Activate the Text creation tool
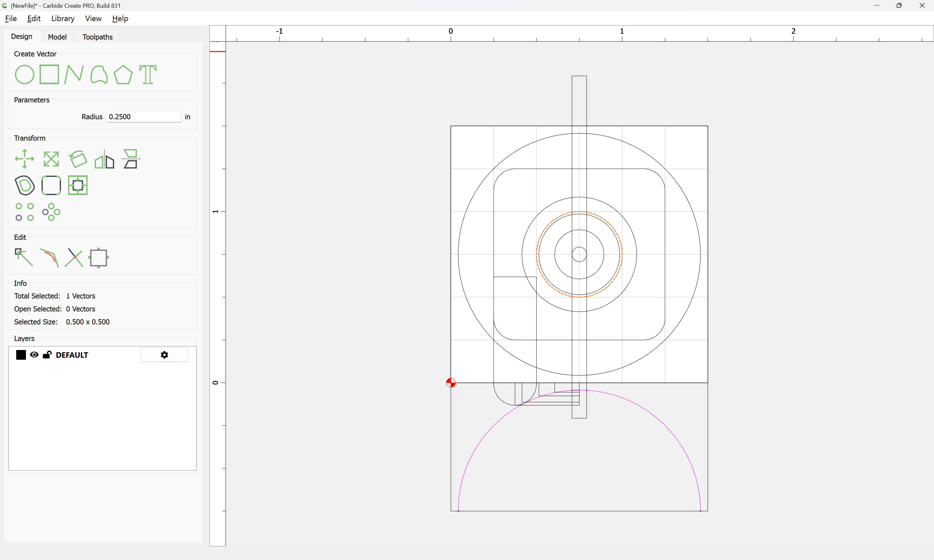 pyautogui.click(x=148, y=74)
